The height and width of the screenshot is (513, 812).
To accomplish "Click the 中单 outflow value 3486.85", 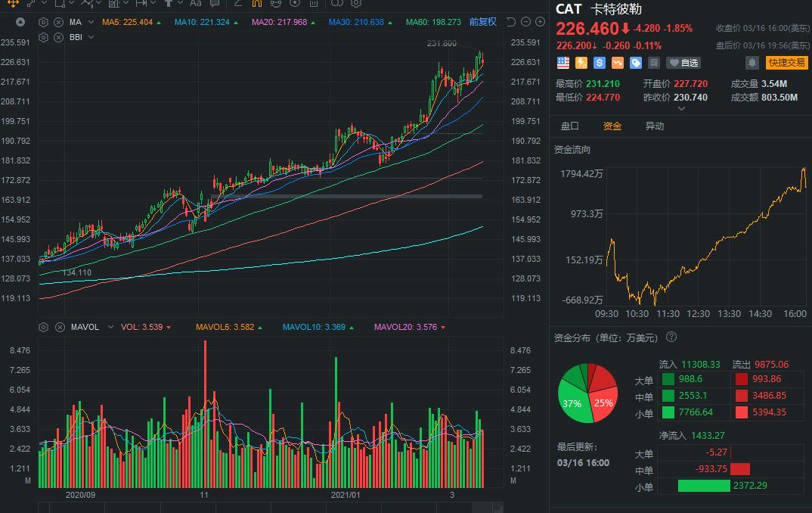I will click(769, 396).
